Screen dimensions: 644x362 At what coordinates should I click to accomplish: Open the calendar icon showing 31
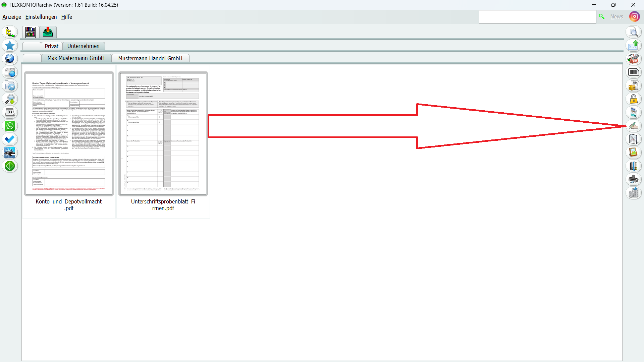click(x=10, y=113)
